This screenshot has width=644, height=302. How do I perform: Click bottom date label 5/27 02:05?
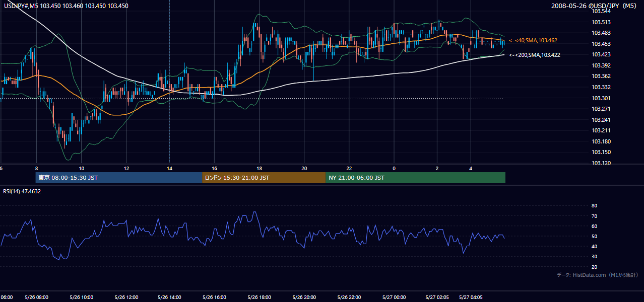tap(437, 297)
